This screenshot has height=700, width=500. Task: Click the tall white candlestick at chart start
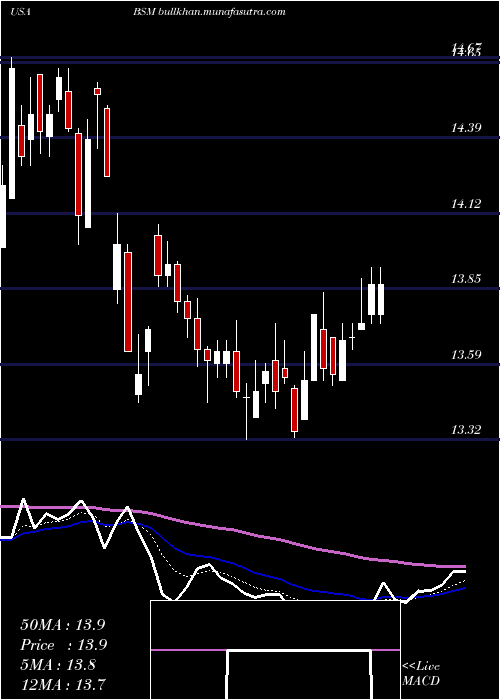coord(12,133)
